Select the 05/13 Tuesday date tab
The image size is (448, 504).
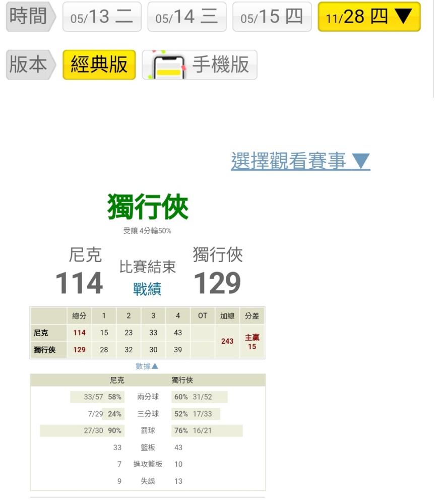click(x=102, y=17)
